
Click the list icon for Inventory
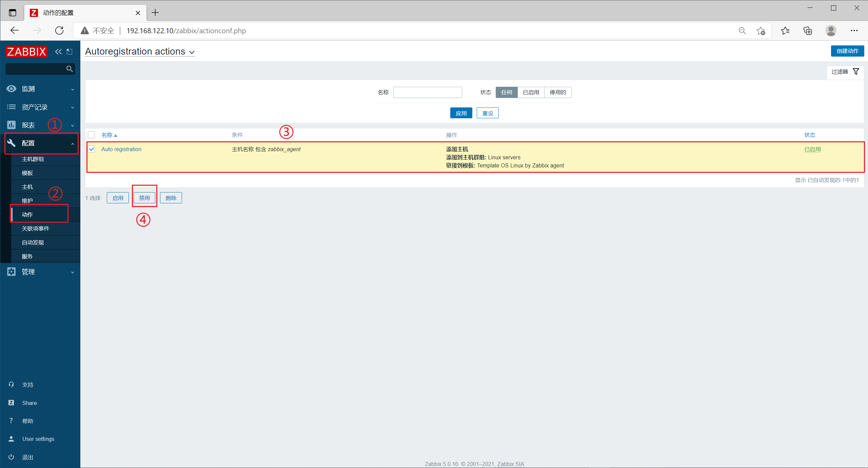[x=11, y=107]
